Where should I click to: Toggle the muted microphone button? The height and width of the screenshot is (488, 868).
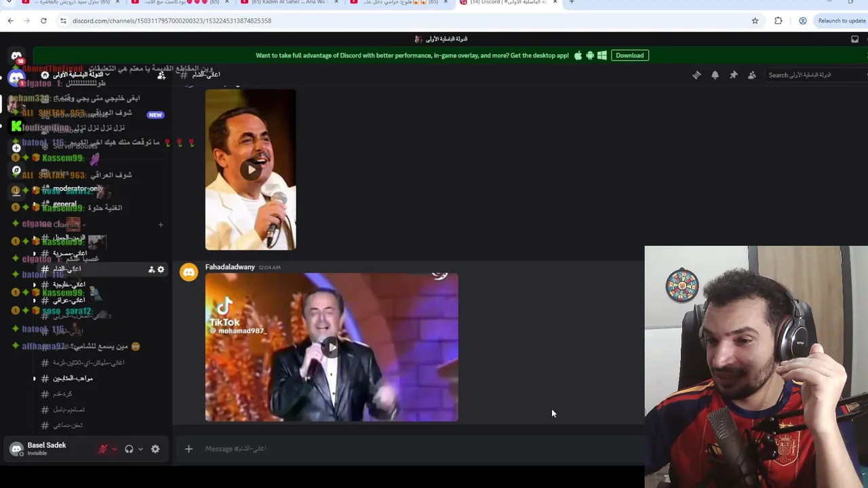pos(103,449)
